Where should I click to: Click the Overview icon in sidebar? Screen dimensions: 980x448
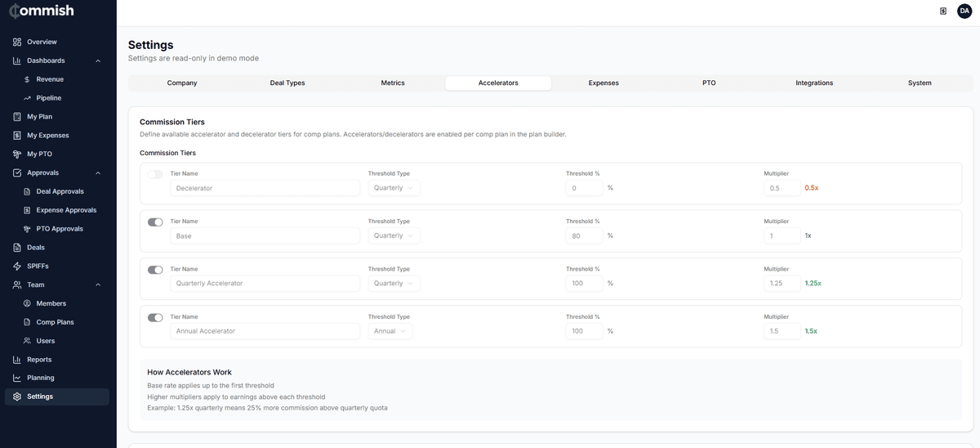click(x=17, y=42)
